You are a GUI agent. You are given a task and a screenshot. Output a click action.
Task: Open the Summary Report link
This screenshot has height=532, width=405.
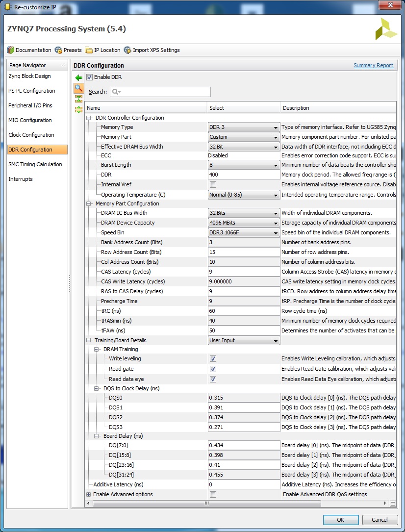[373, 65]
